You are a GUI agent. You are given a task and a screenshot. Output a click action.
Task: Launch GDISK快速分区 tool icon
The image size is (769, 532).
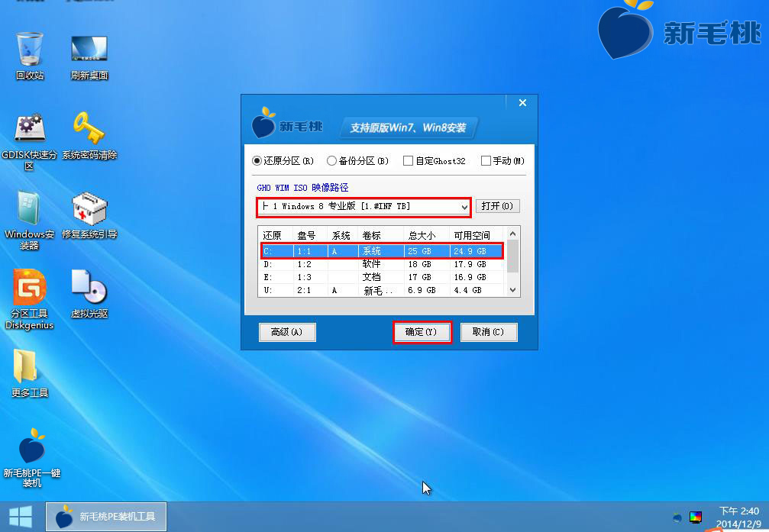pos(30,141)
